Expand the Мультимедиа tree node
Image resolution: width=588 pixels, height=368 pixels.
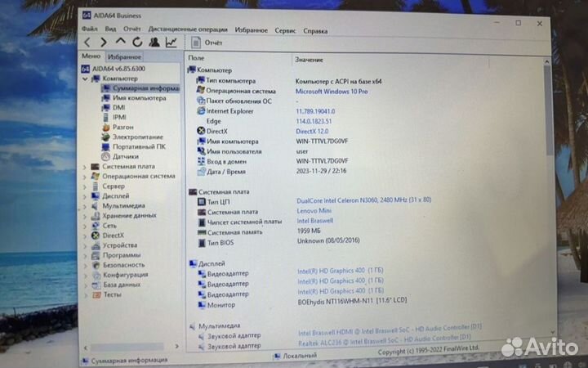click(85, 206)
